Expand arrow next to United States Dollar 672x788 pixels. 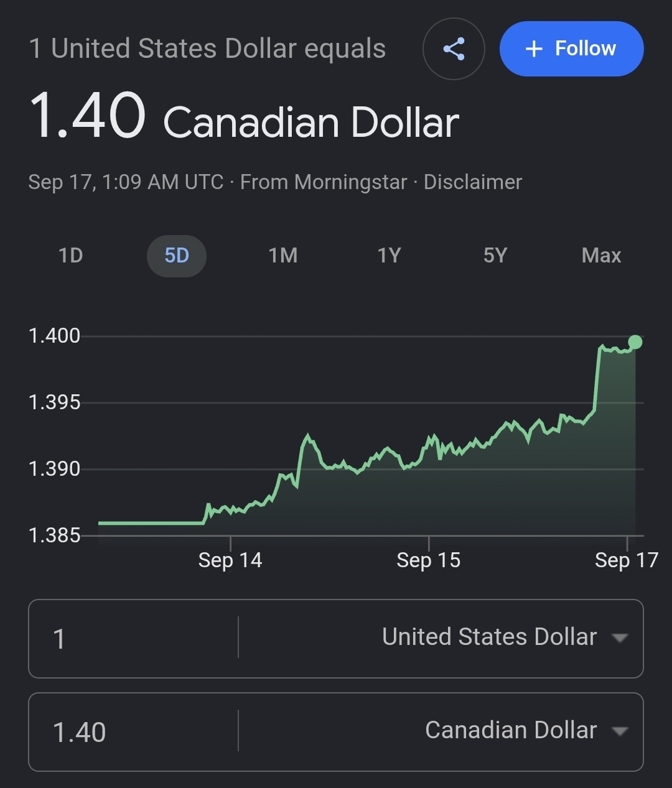pos(619,638)
